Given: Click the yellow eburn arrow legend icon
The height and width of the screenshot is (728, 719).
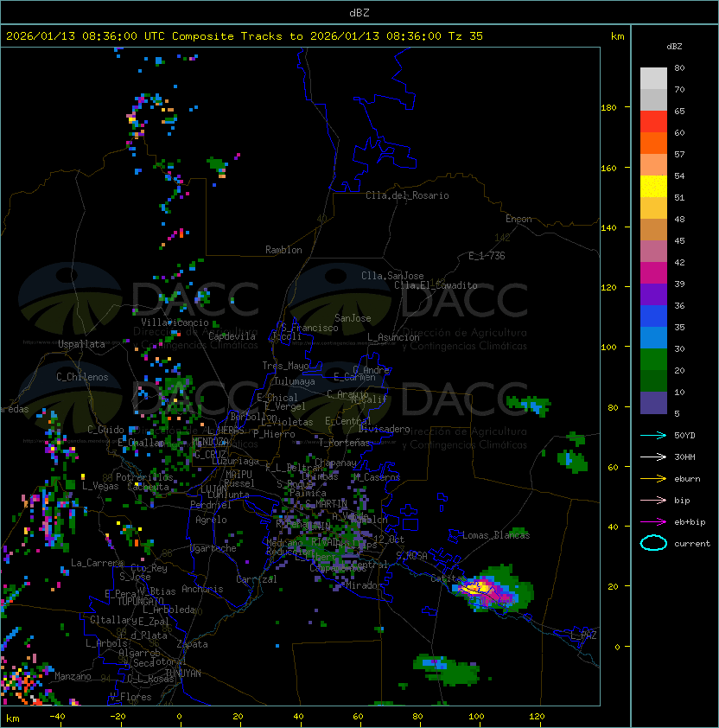Looking at the screenshot, I should click(x=653, y=479).
